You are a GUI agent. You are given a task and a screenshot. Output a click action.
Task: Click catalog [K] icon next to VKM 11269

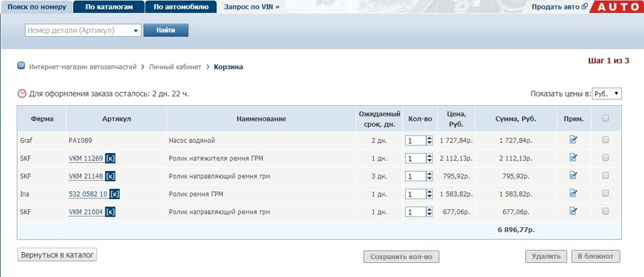pyautogui.click(x=110, y=158)
